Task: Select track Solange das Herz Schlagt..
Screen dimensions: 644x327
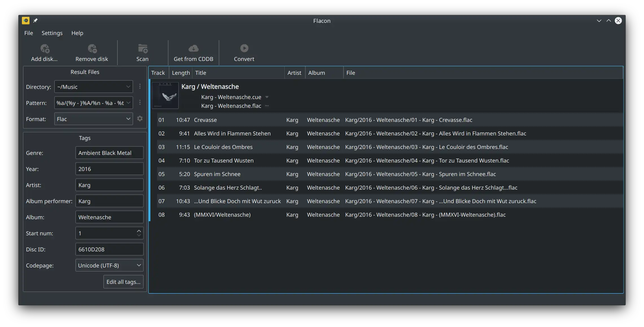Action: pyautogui.click(x=390, y=188)
